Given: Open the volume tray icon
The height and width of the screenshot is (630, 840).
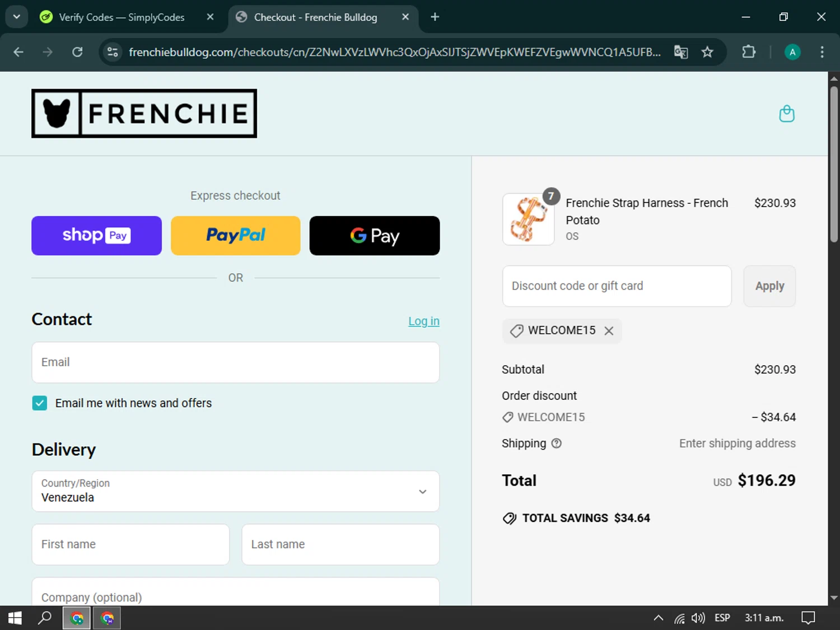Looking at the screenshot, I should point(698,618).
